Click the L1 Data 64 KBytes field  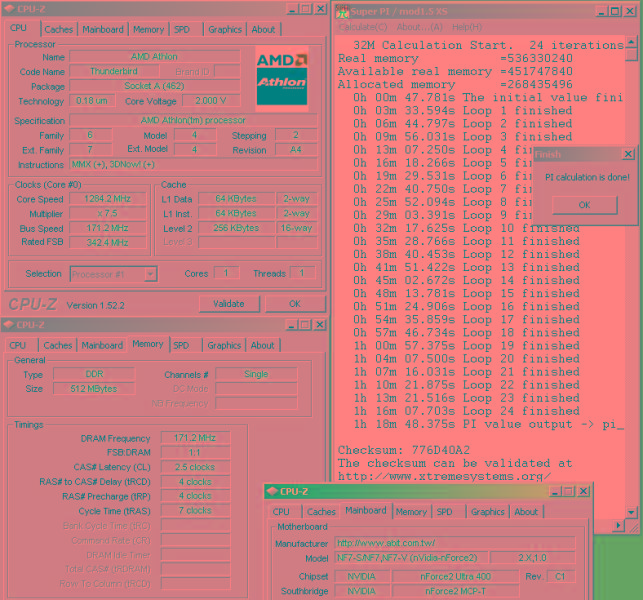click(x=236, y=199)
